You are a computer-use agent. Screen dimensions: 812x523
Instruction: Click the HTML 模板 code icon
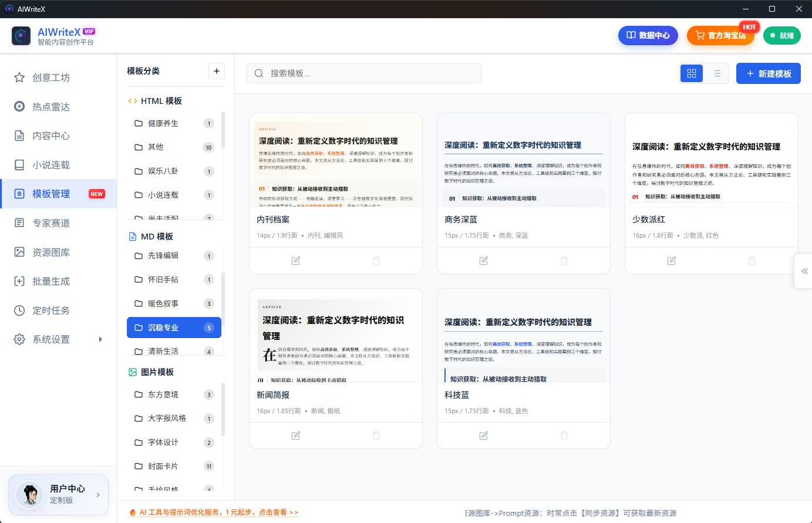pos(133,101)
